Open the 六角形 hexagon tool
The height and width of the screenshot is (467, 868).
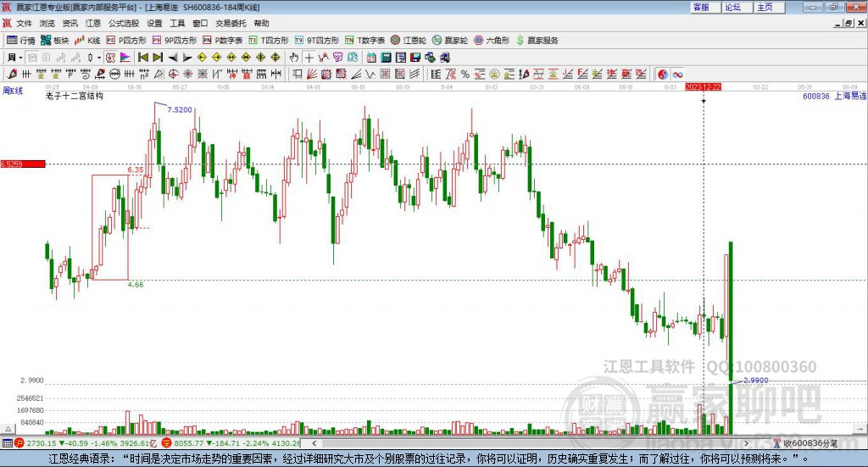click(492, 41)
